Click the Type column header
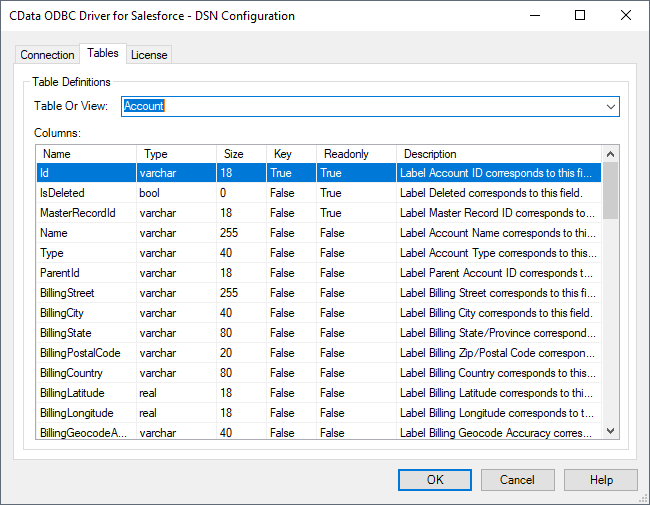Viewport: 650px width, 505px height. tap(175, 154)
